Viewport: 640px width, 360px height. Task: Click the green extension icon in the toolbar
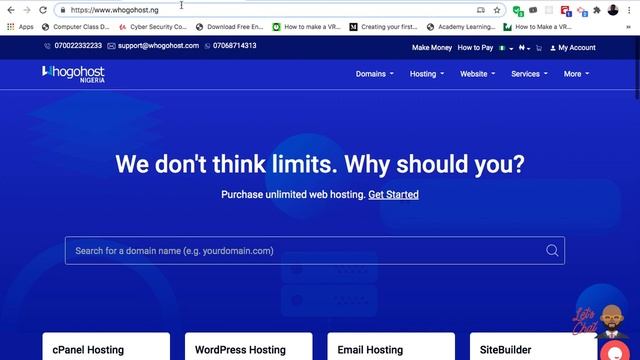[x=518, y=11]
